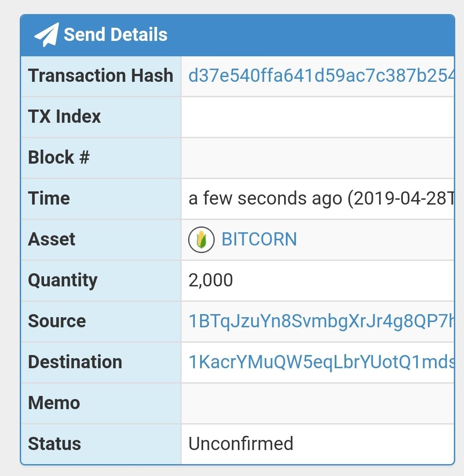464x476 pixels.
Task: Click the 2,000 quantity value
Action: pyautogui.click(x=211, y=280)
